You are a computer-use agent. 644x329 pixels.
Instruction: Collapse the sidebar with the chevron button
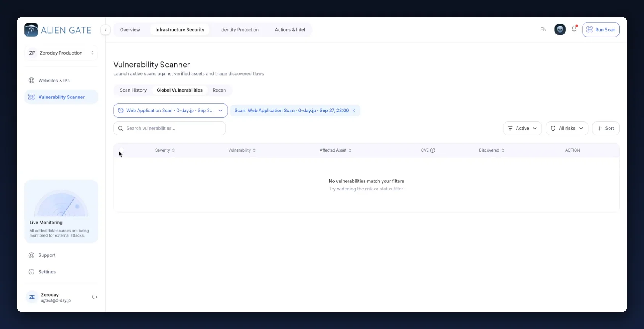[105, 30]
